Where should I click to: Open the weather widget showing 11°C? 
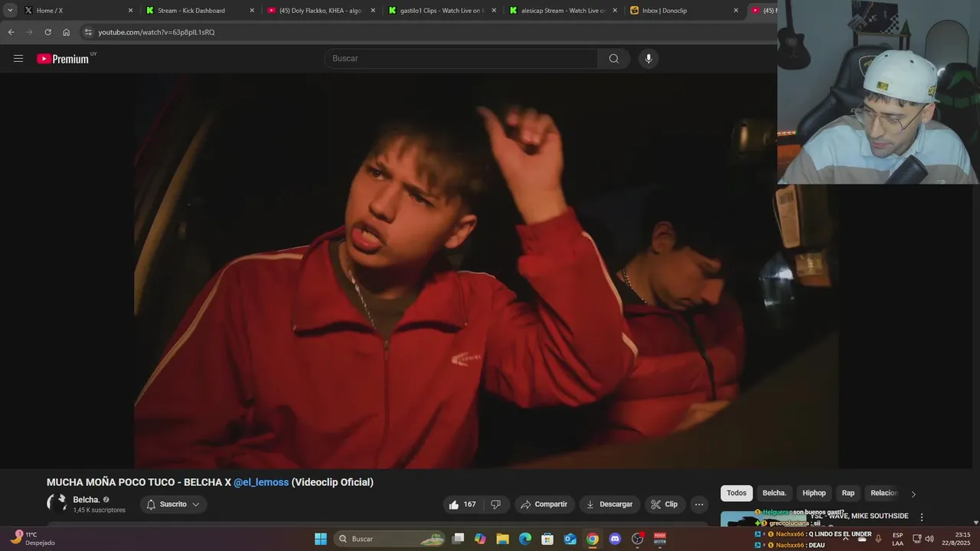pos(32,539)
